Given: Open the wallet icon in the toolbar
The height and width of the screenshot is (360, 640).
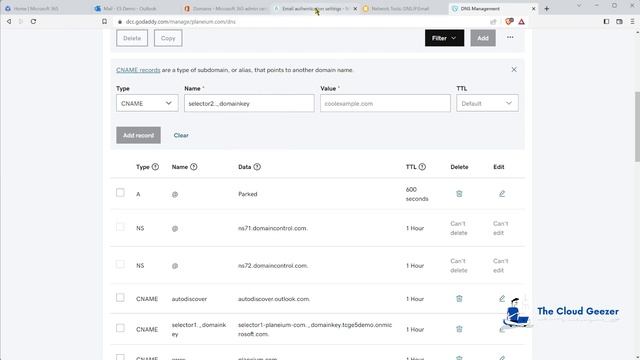Looking at the screenshot, I should tap(619, 22).
